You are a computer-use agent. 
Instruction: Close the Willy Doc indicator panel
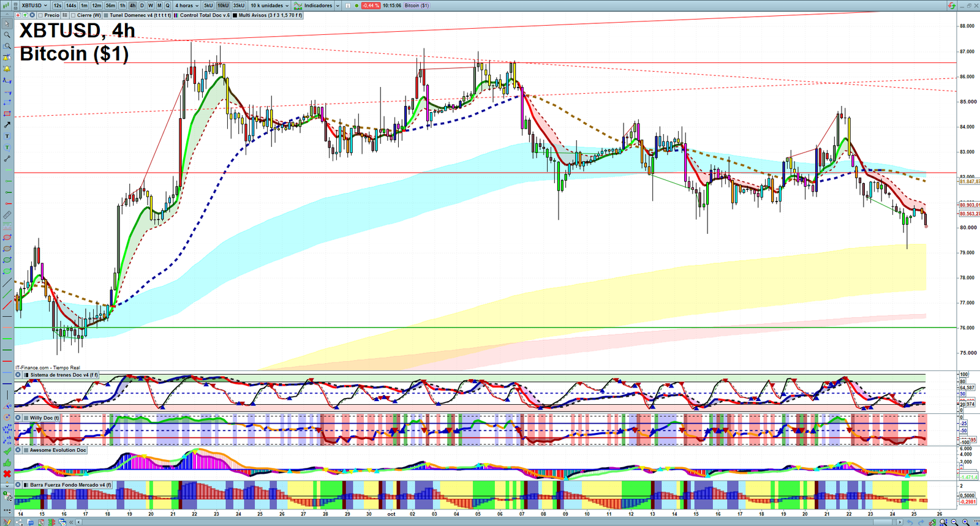point(18,418)
